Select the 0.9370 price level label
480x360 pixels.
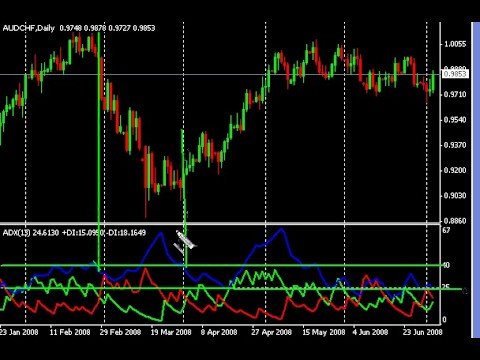pyautogui.click(x=455, y=145)
